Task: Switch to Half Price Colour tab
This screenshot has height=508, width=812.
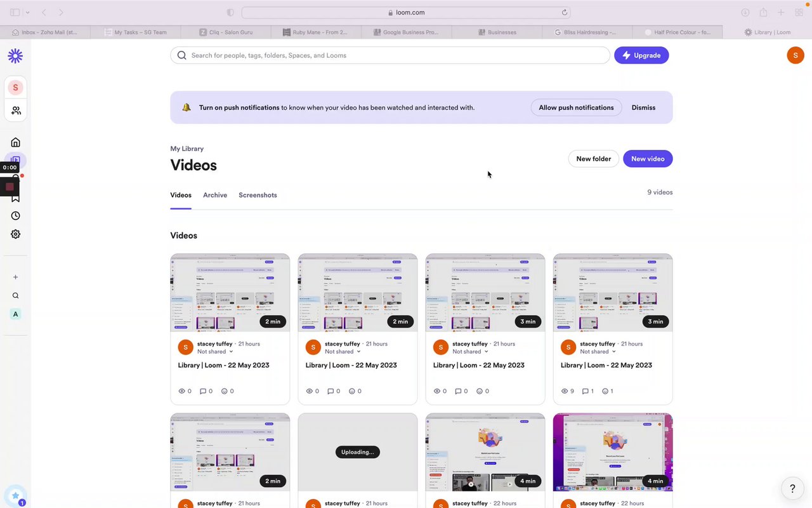Action: pos(678,32)
